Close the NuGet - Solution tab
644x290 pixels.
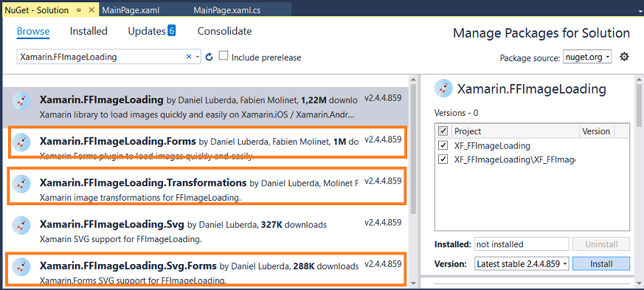click(x=91, y=10)
